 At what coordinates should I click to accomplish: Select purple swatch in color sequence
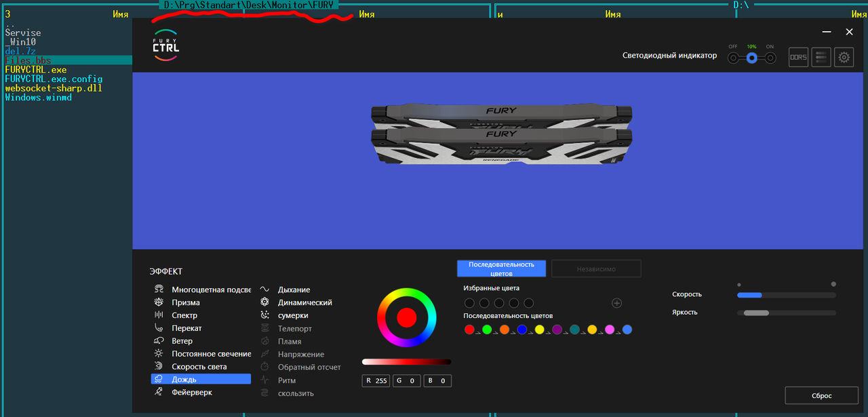557,330
